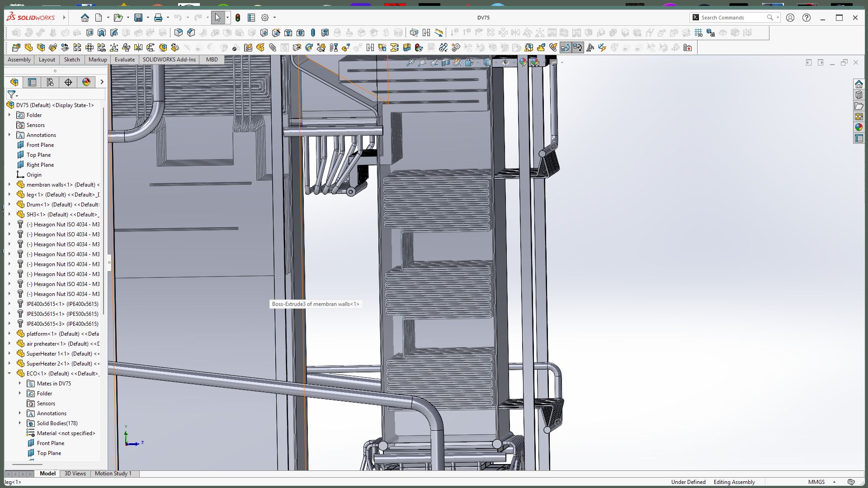Expand the membran walls<1> component
The height and width of the screenshot is (488, 868).
tap(9, 185)
